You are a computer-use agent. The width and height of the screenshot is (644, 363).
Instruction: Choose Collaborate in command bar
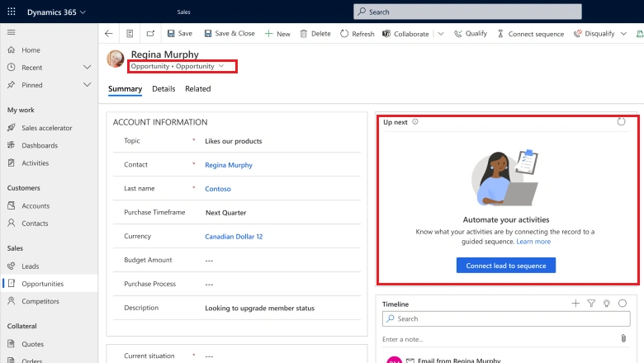pos(405,34)
